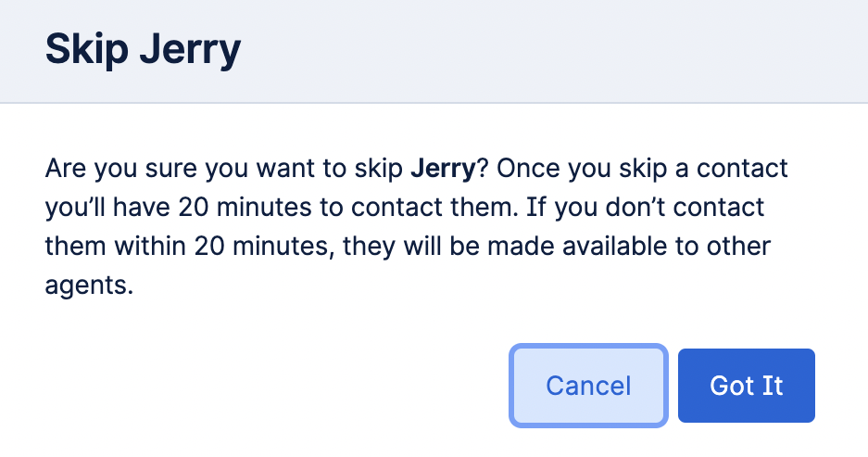The width and height of the screenshot is (868, 457).
Task: Click the word "Jerry" in the title
Action: click(189, 49)
